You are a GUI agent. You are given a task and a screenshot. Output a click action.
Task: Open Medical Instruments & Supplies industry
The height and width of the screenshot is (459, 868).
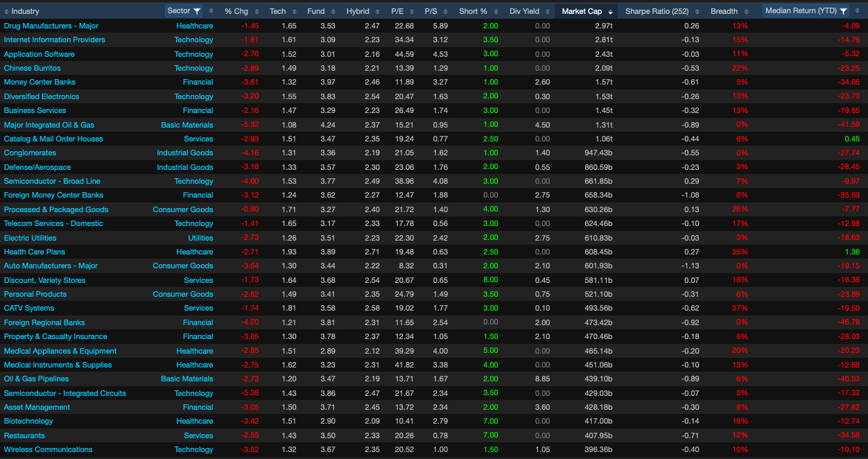pyautogui.click(x=58, y=365)
